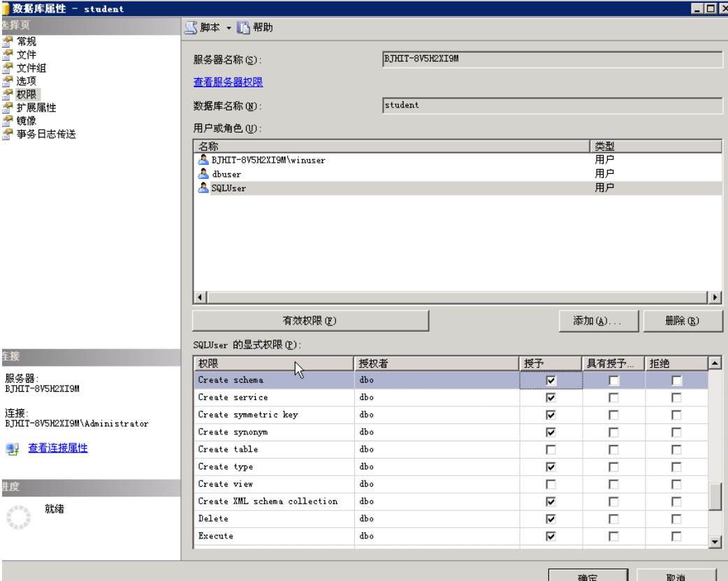Screen dimensions: 728x581
Task: Uncheck Grant for Create symmetric key
Action: (551, 415)
